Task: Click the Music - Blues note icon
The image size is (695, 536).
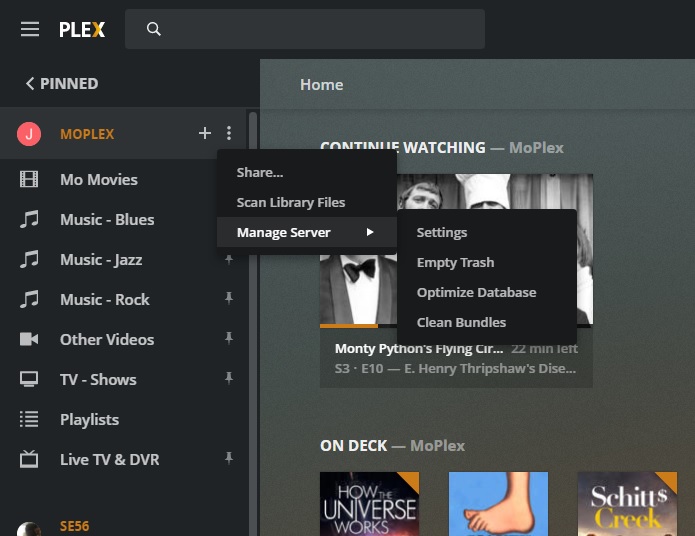Action: point(29,219)
